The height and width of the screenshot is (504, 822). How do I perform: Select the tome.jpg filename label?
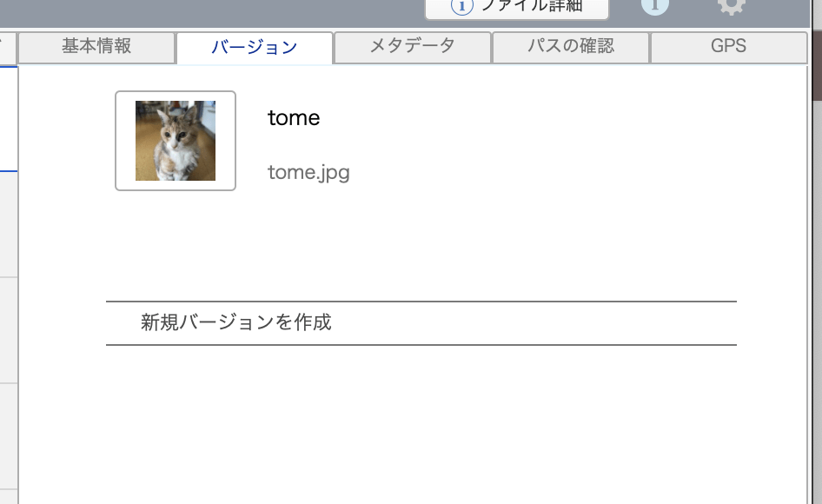point(308,172)
